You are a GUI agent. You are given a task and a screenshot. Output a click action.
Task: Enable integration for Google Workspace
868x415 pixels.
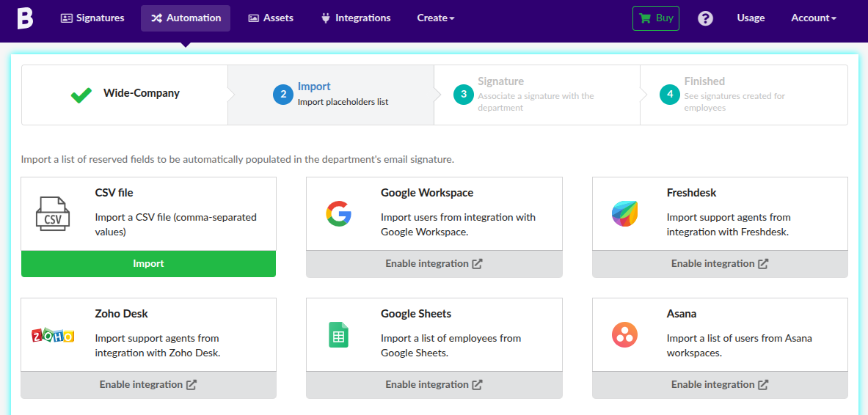pos(434,264)
